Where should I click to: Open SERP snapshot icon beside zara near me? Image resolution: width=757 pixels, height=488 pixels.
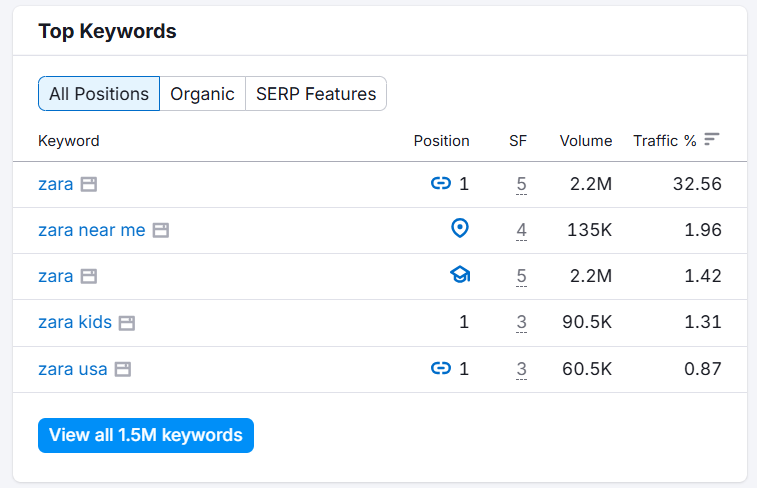click(x=161, y=230)
